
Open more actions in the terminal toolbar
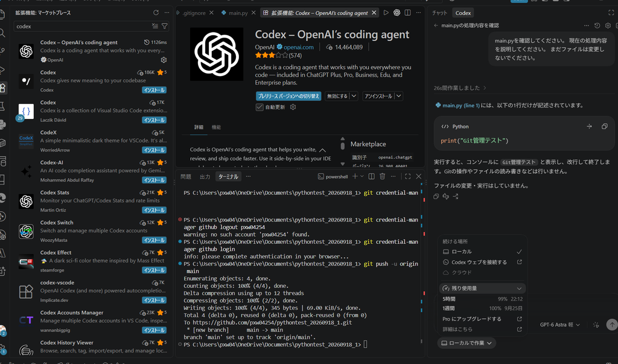click(x=393, y=176)
